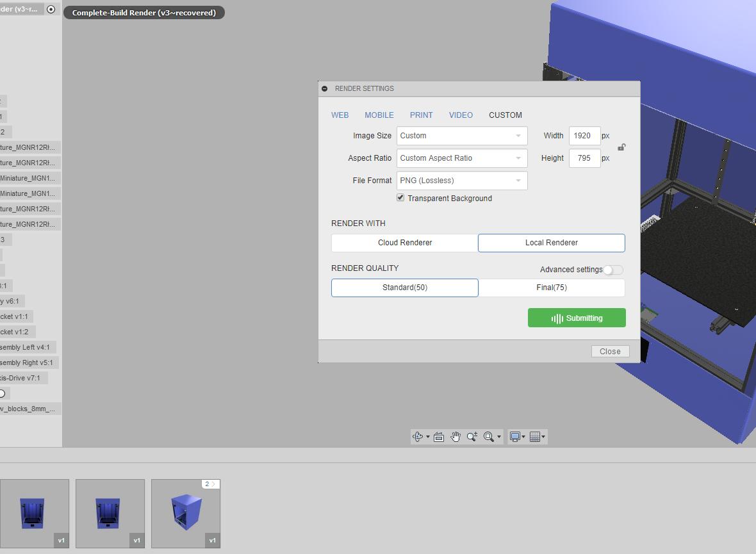
Task: Uncheck the Transparent Background checkbox
Action: [400, 198]
